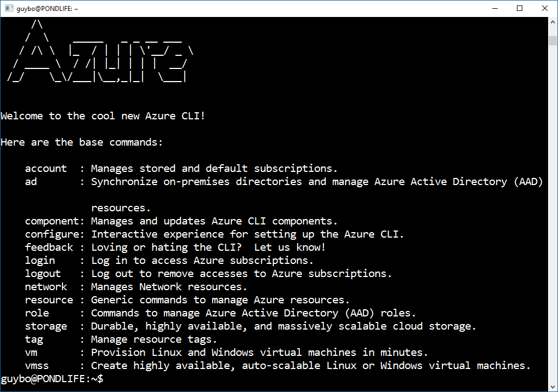The width and height of the screenshot is (558, 392).
Task: Click the scrollbar down arrow
Action: [553, 387]
